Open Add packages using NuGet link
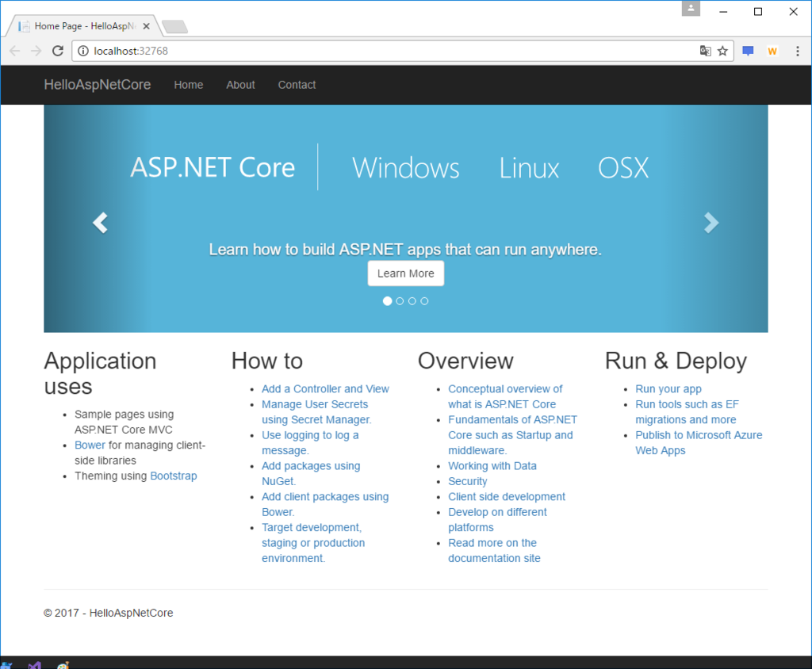 click(x=311, y=473)
